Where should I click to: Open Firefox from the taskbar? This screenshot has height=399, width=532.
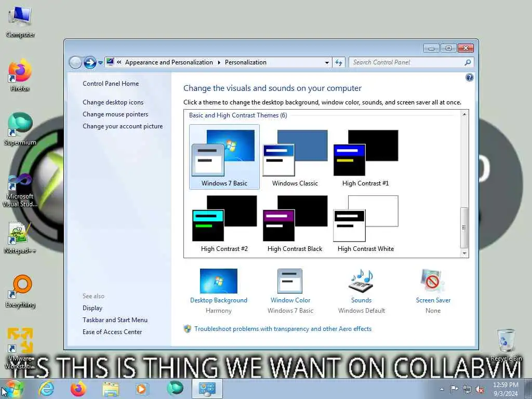tap(78, 389)
